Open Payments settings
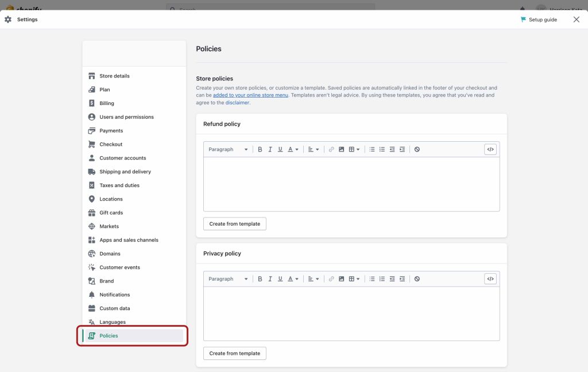 [x=134, y=130]
